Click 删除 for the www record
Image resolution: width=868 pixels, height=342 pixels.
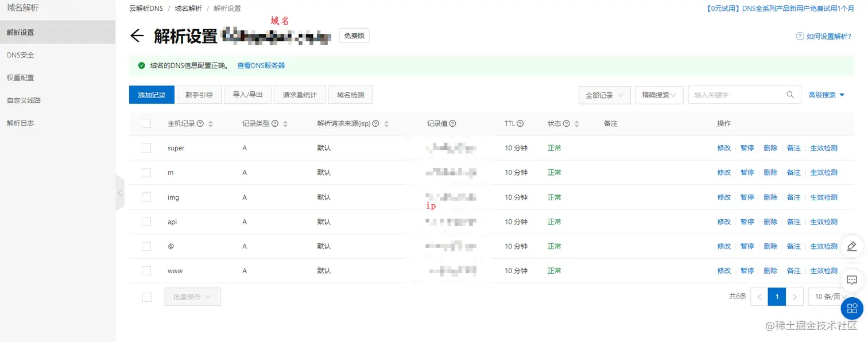(x=770, y=271)
